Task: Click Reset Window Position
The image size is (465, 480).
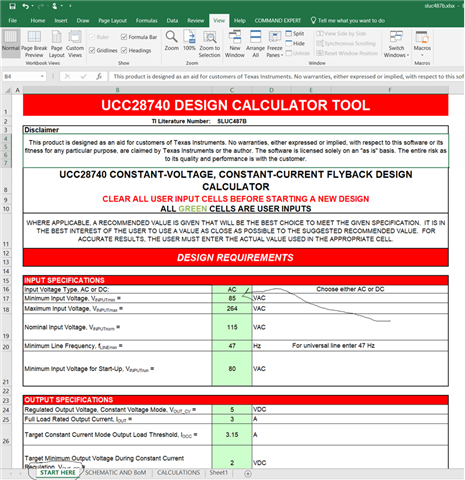Action: point(347,53)
